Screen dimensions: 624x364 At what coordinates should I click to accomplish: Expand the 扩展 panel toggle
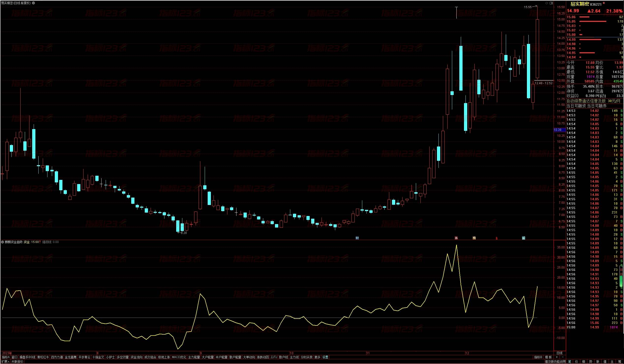(x=5, y=362)
